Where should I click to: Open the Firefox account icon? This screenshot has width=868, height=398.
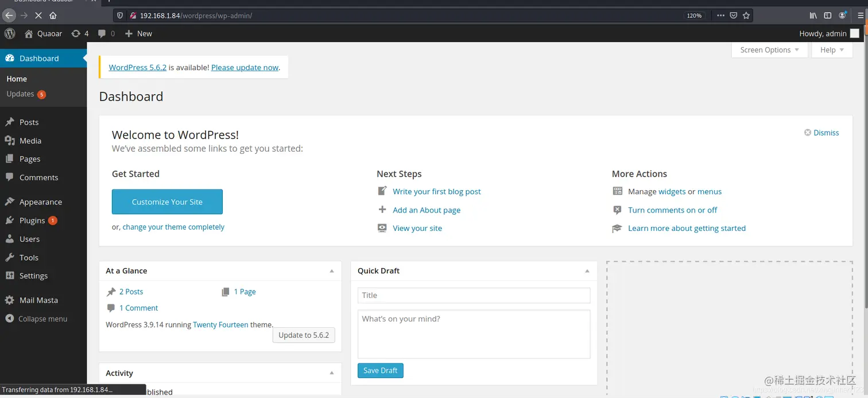[x=842, y=16]
